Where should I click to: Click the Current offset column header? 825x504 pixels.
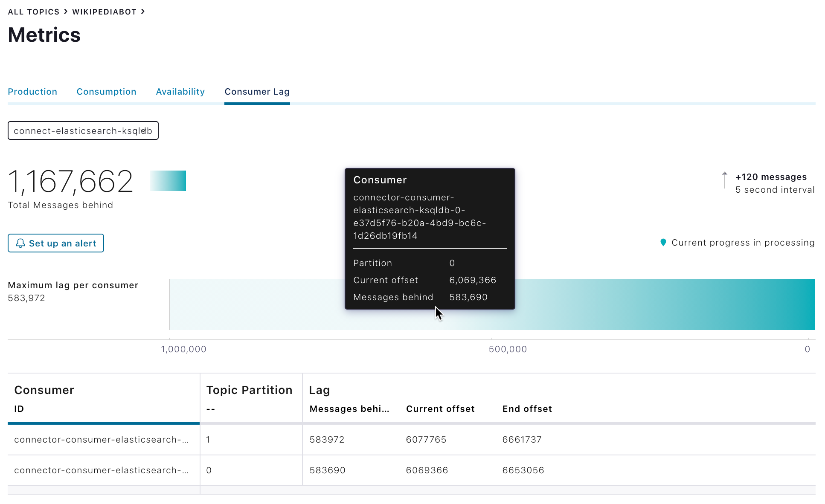coord(440,408)
